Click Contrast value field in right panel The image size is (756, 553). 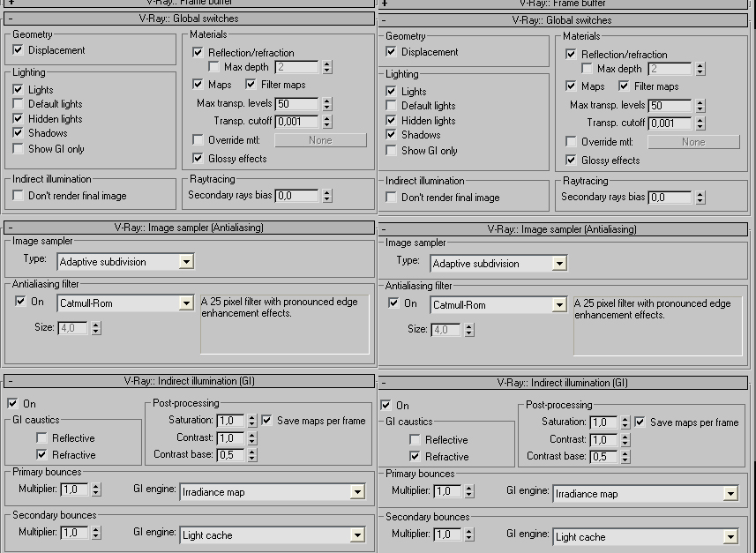coord(603,440)
